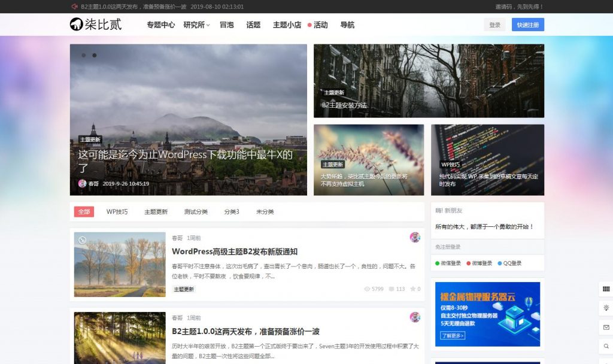The height and width of the screenshot is (364, 613).
Task: Open post title B2主题1.0.0这两天发布，准备预备涨价一波
Action: click(245, 332)
